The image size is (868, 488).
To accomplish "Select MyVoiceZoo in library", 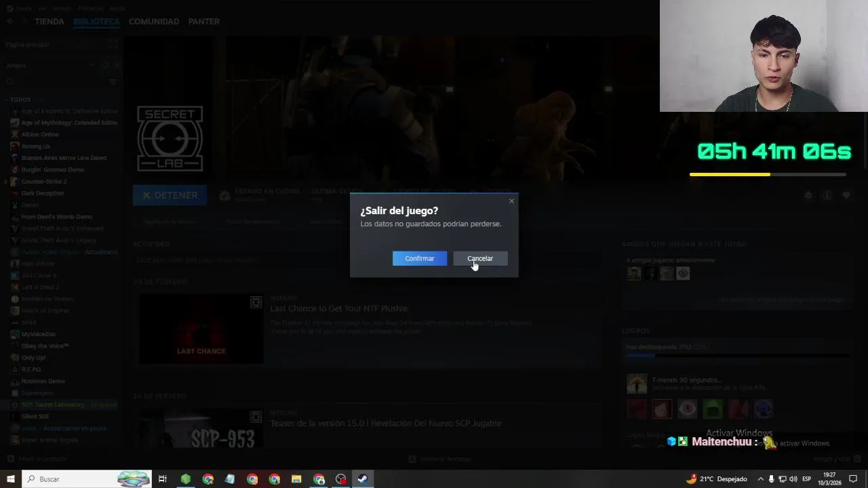I will 39,334.
